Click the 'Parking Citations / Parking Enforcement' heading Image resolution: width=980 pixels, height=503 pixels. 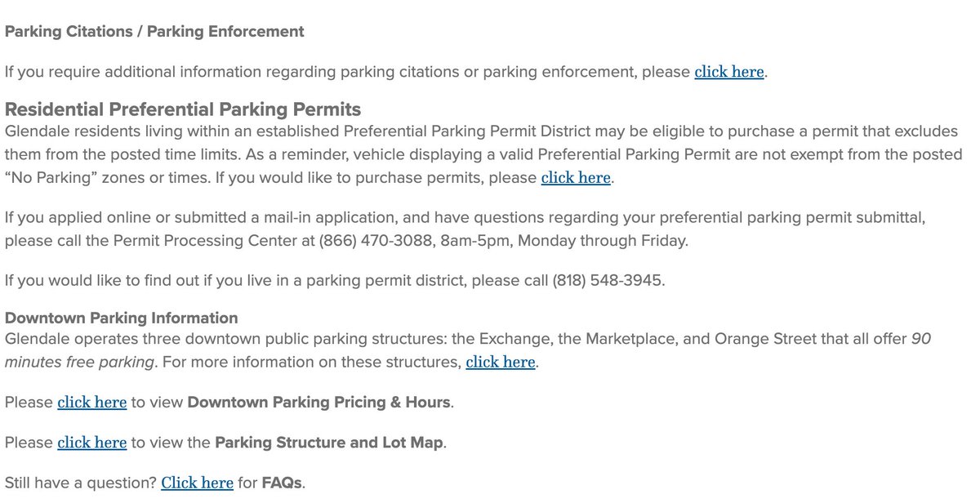[x=154, y=32]
